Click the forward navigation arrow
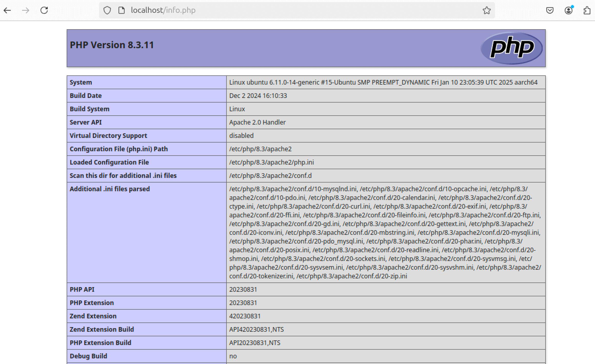Image resolution: width=595 pixels, height=364 pixels. click(26, 10)
